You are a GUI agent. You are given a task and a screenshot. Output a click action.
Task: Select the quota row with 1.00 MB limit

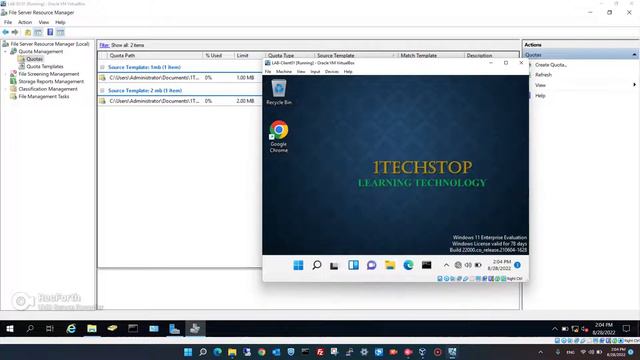pyautogui.click(x=180, y=78)
